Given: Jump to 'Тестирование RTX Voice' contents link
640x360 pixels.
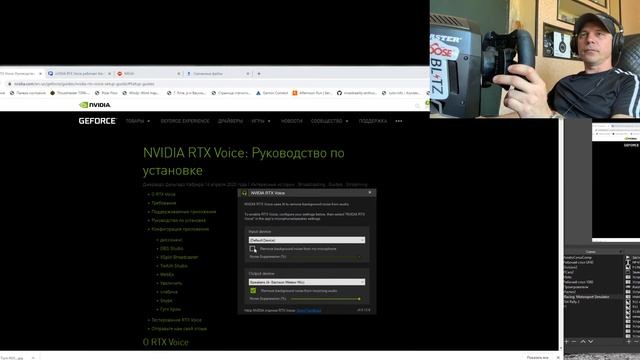Looking at the screenshot, I should [x=176, y=320].
